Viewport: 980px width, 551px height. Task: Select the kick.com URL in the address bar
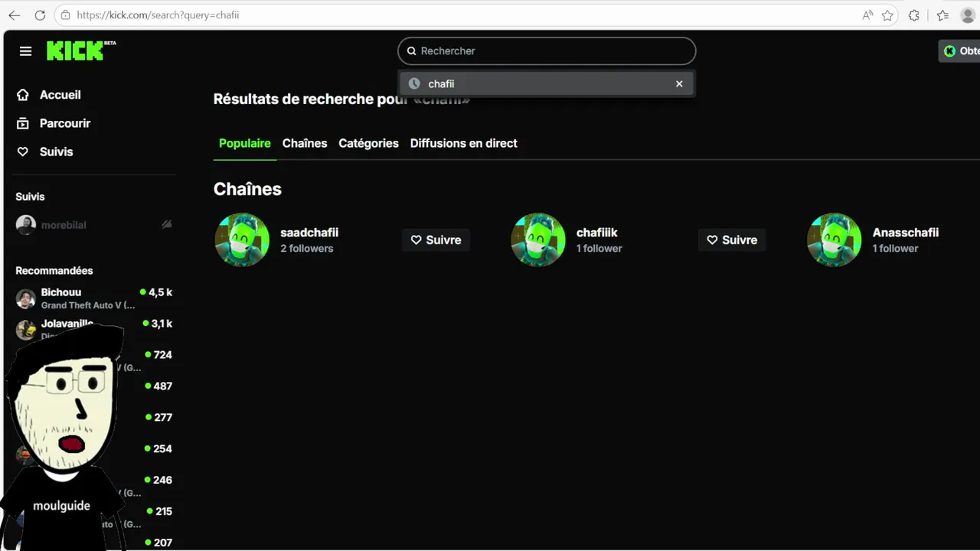point(158,15)
